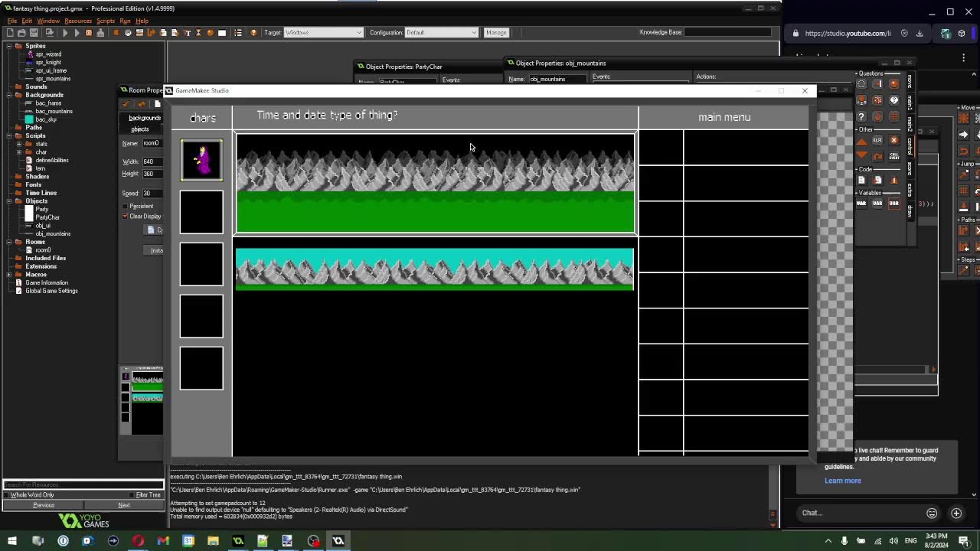The height and width of the screenshot is (551, 980).
Task: Select the Test Expression question mark action
Action: [861, 116]
